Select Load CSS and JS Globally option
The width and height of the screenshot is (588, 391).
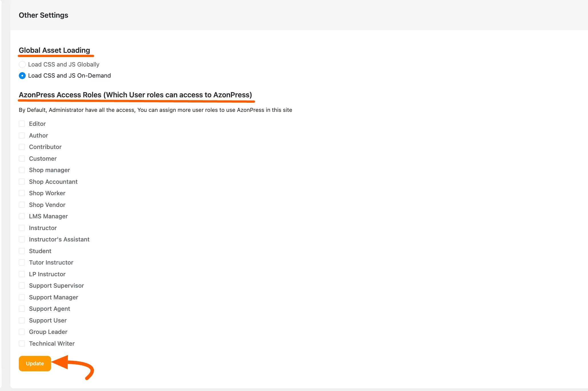[22, 65]
